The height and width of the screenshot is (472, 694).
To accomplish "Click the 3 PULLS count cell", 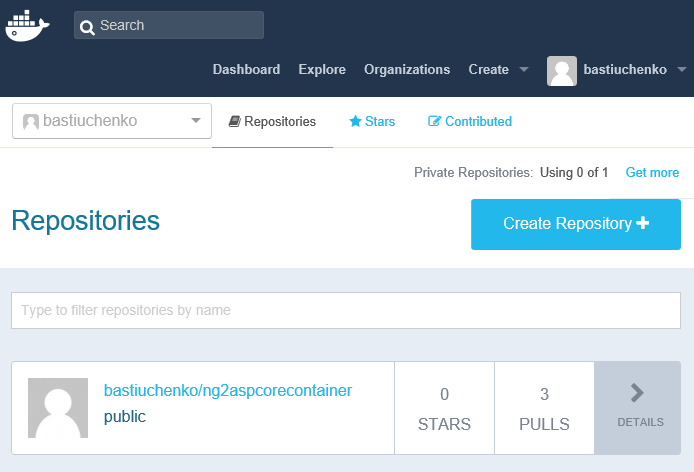I will [x=544, y=408].
